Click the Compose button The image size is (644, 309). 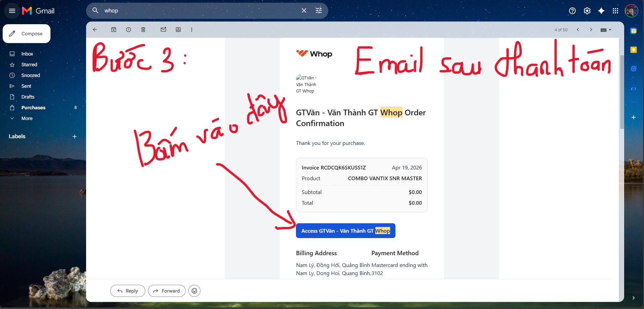[x=27, y=34]
